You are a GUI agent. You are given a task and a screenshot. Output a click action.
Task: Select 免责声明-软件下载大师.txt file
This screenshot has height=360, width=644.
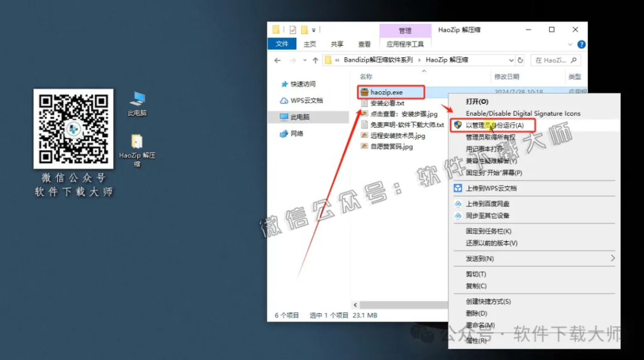click(x=407, y=125)
